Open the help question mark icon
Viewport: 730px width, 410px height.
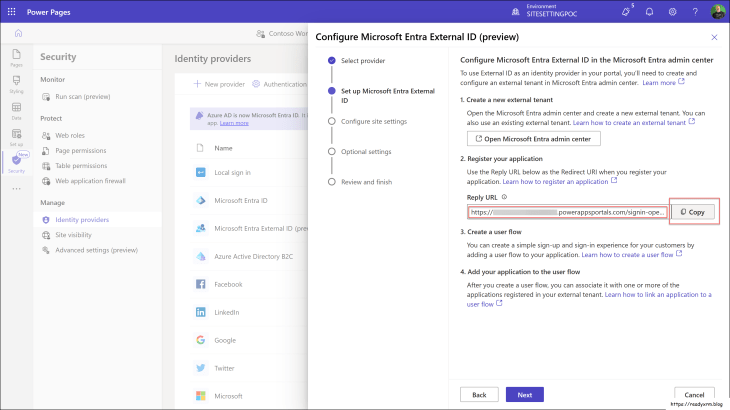(695, 12)
